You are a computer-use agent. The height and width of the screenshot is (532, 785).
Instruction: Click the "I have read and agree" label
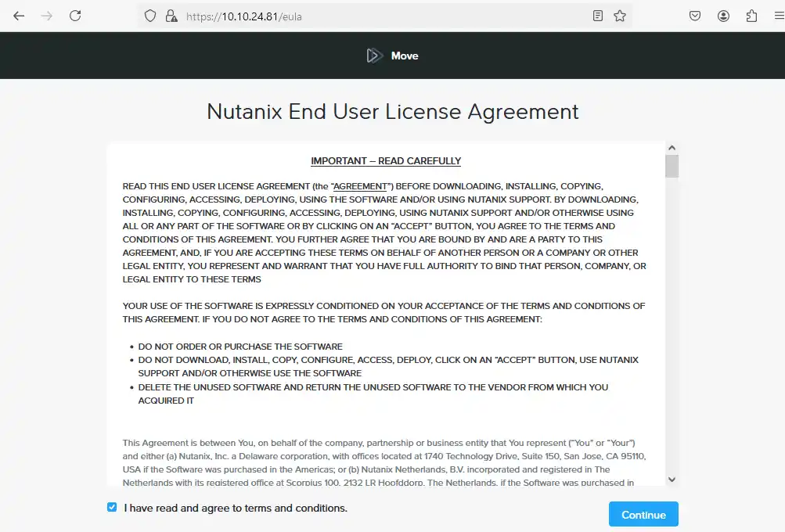tap(236, 508)
